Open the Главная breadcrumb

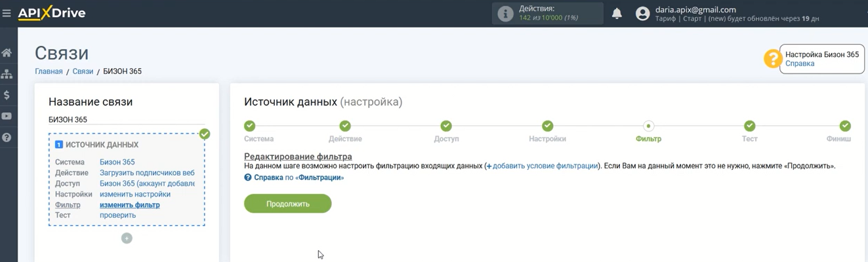coord(49,71)
